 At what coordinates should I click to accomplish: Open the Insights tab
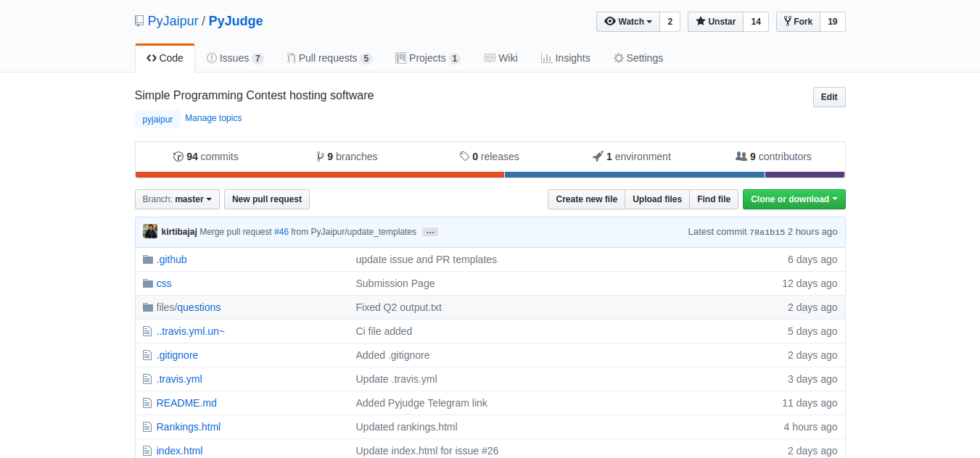tap(566, 58)
